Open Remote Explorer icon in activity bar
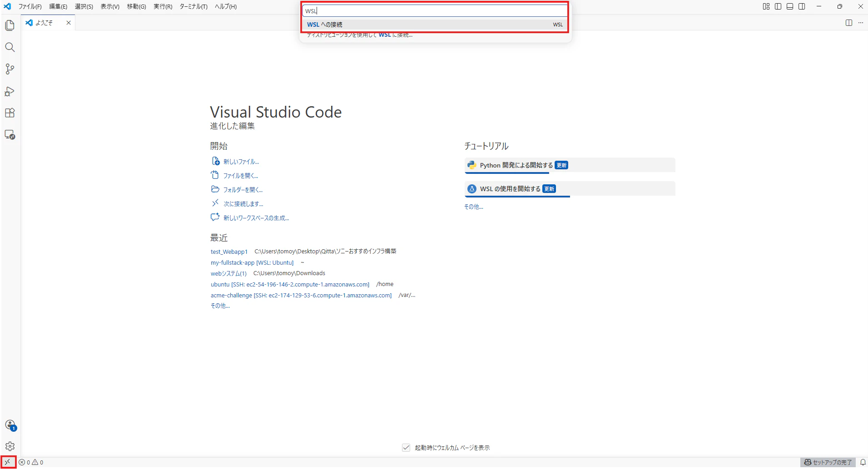The height and width of the screenshot is (469, 868). click(10, 135)
